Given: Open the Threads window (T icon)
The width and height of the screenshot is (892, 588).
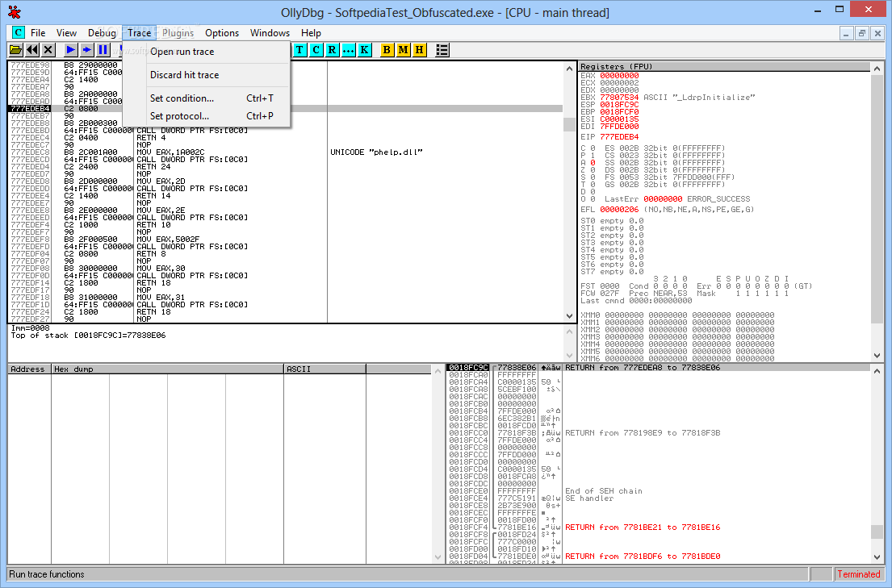Looking at the screenshot, I should (x=299, y=50).
